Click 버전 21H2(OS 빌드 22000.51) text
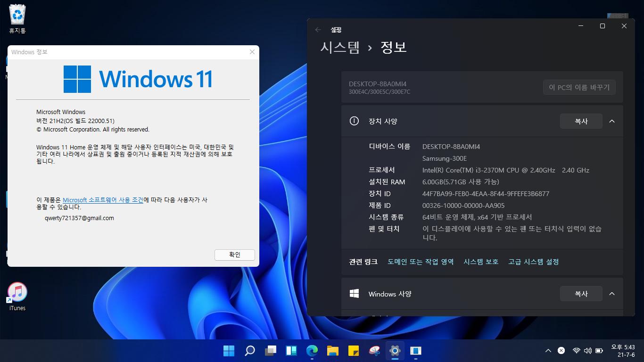Viewport: 644px width, 362px height. pyautogui.click(x=75, y=121)
